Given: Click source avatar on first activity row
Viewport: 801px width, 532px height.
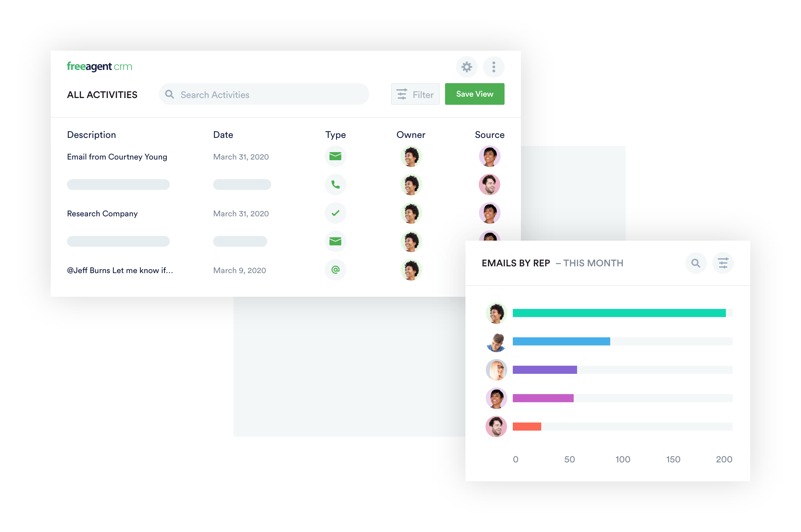Looking at the screenshot, I should click(488, 158).
